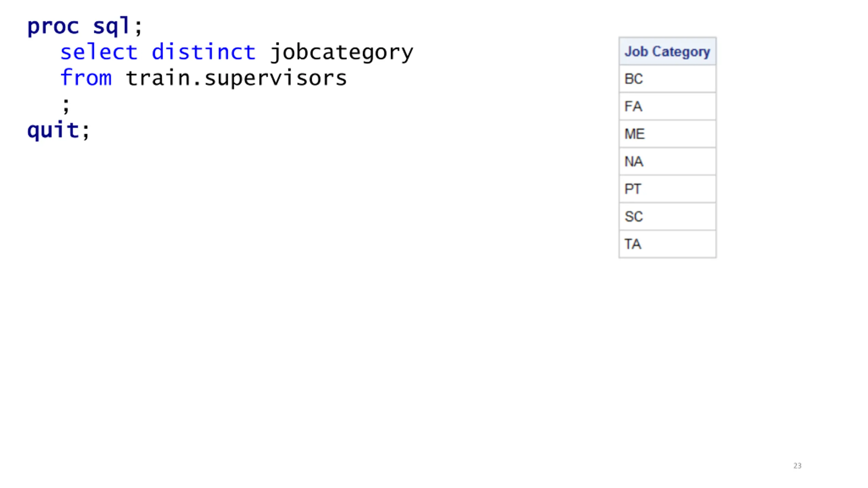Click the 'from' keyword

tap(86, 78)
